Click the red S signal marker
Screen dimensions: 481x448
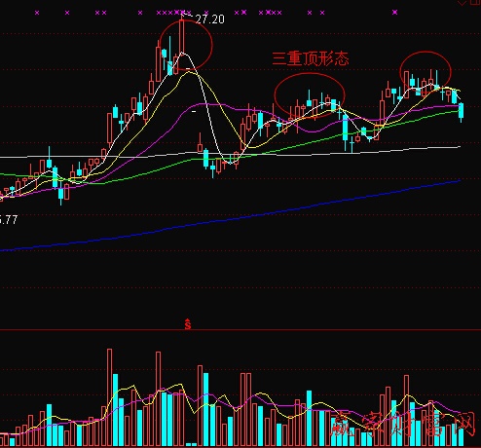[x=188, y=324]
